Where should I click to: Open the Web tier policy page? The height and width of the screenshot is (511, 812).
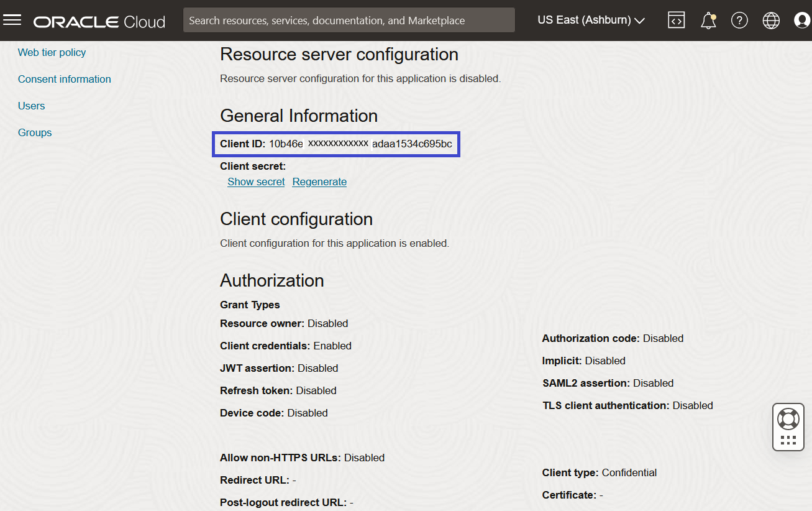pos(52,52)
